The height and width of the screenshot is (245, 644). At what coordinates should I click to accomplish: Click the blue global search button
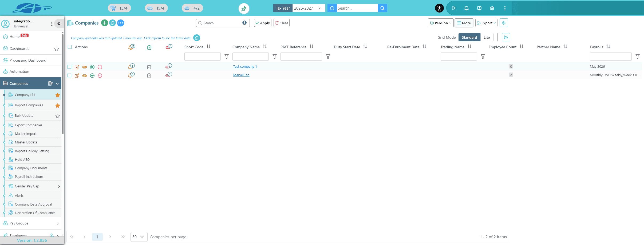[382, 8]
